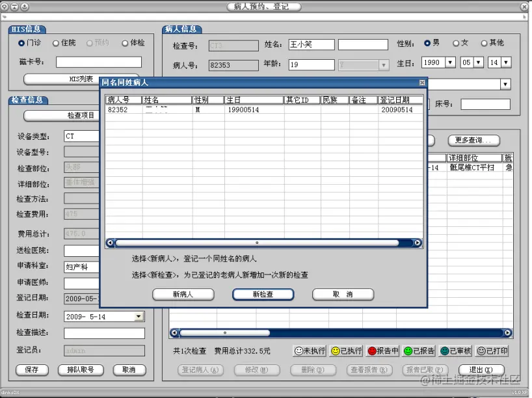Image resolution: width=532 pixels, height=398 pixels.
Task: Open the birth year 1990 dropdown
Action: [x=451, y=62]
